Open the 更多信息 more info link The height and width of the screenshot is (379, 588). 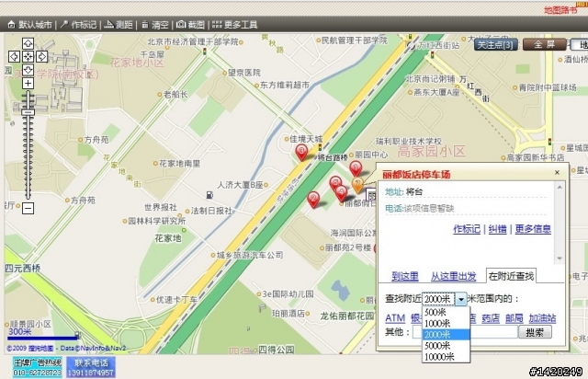coord(533,229)
